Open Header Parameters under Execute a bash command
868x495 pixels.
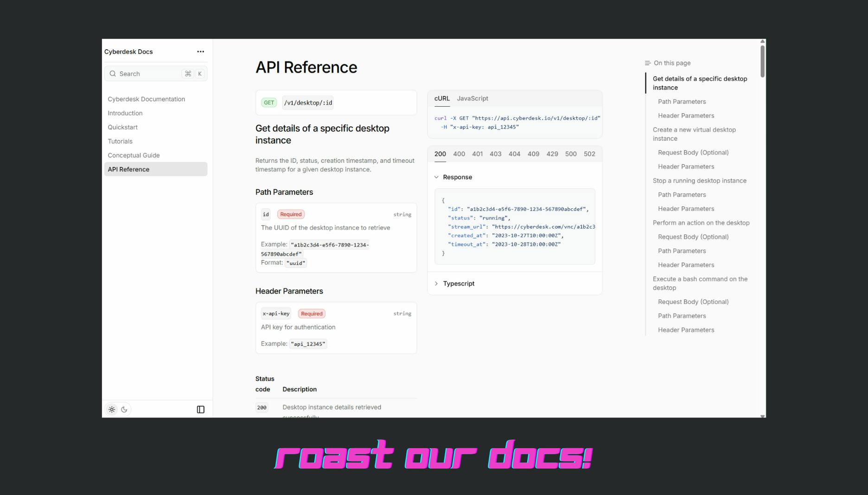[686, 330]
